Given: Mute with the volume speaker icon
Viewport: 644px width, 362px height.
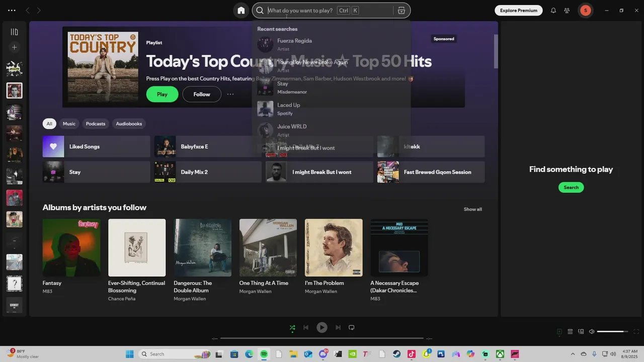Looking at the screenshot, I should pyautogui.click(x=592, y=332).
